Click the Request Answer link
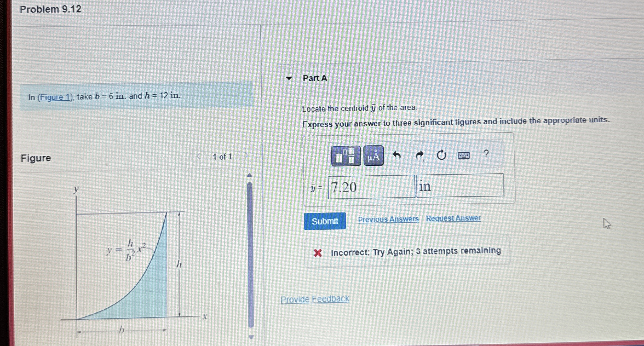 [453, 218]
